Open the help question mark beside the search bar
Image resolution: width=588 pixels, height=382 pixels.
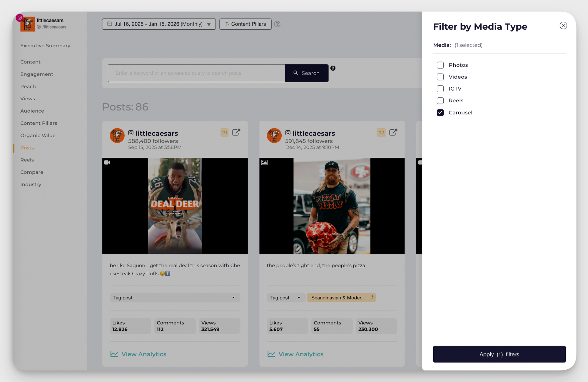coord(333,68)
